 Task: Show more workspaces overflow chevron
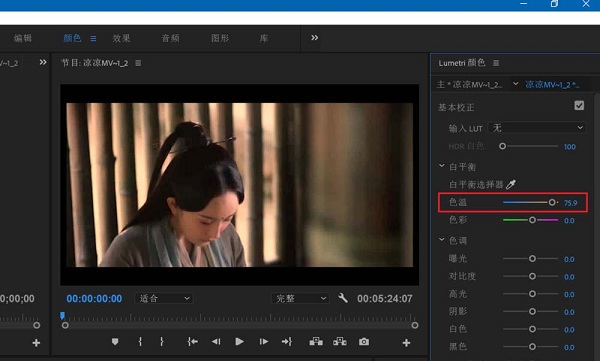(315, 38)
